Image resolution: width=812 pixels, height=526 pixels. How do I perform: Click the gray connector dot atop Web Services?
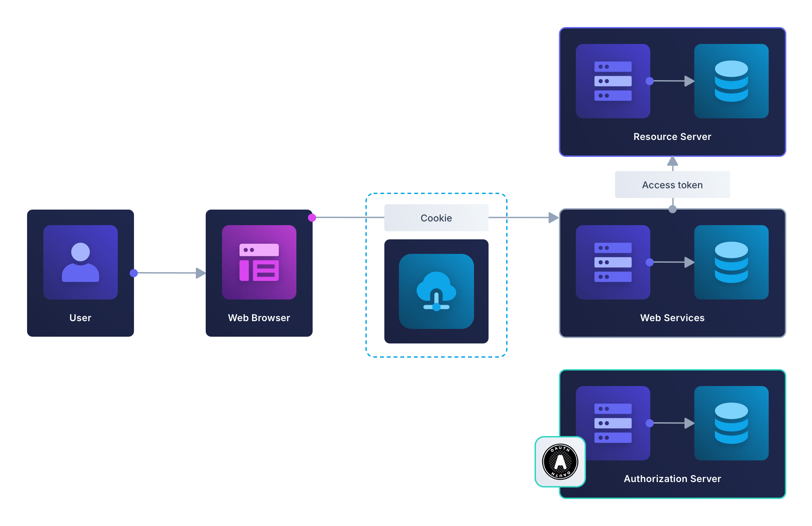click(x=673, y=209)
